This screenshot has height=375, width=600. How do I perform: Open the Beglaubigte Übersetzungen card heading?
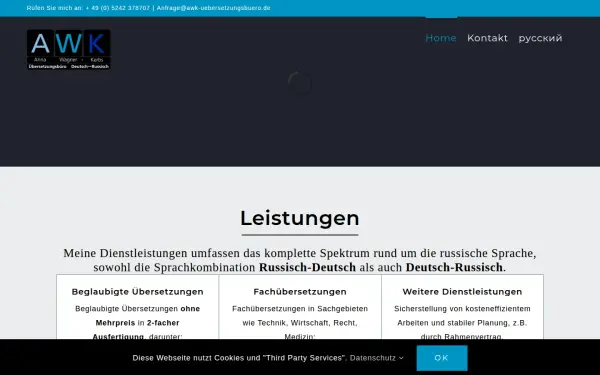(x=137, y=292)
